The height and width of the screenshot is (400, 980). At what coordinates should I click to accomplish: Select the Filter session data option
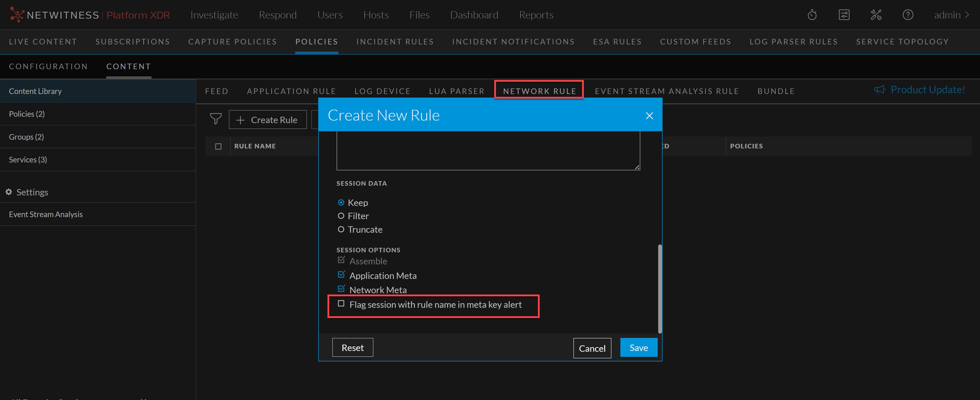click(341, 216)
